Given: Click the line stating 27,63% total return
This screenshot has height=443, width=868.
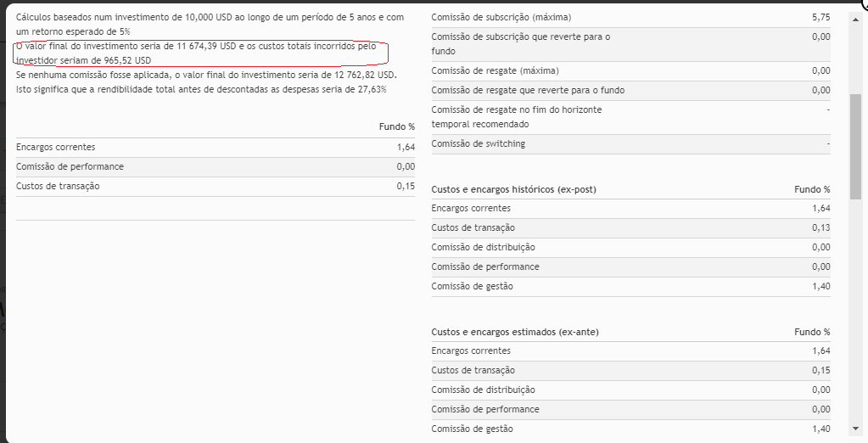Looking at the screenshot, I should 201,89.
